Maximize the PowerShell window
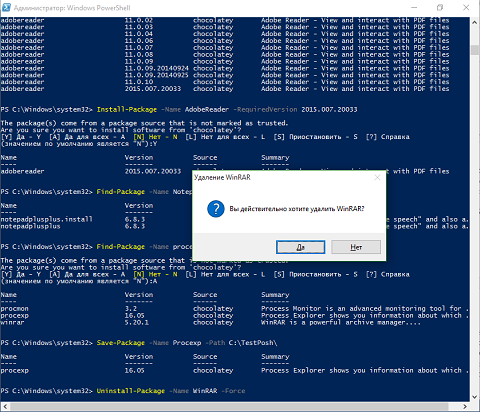 point(440,7)
